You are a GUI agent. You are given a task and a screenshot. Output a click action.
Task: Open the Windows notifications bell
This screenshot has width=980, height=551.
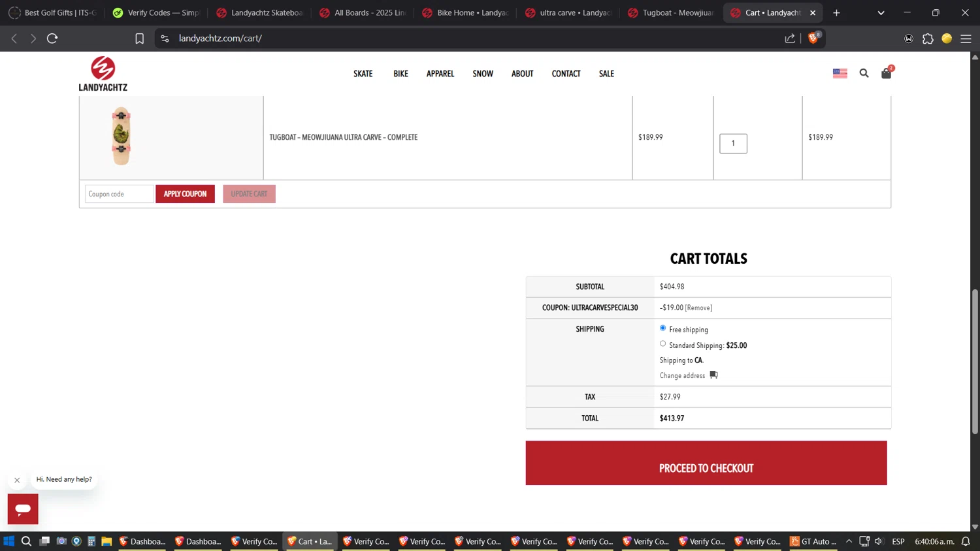[966, 541]
